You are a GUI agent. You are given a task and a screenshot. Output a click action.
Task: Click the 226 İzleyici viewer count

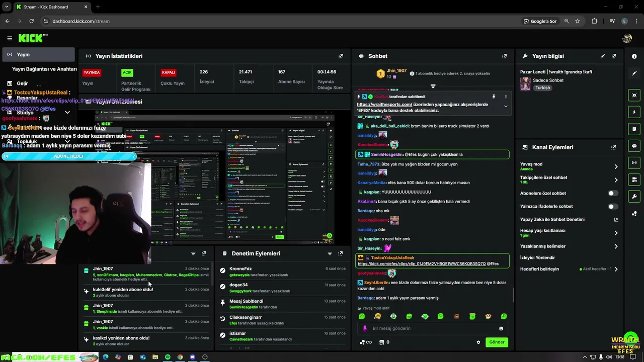coord(207,76)
